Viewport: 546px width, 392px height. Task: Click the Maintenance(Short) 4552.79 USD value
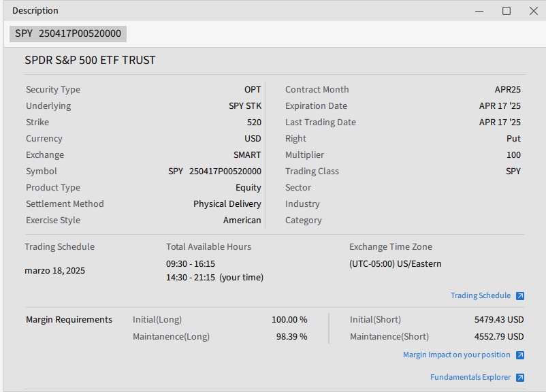pos(499,337)
